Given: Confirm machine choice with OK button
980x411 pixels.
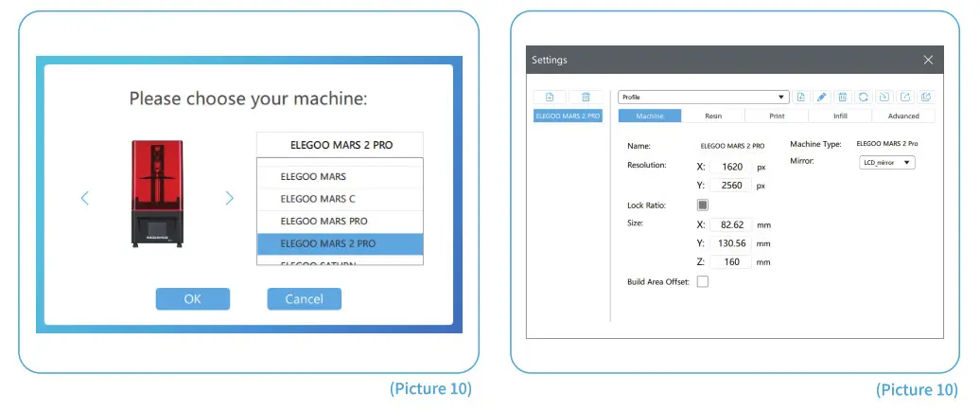Looking at the screenshot, I should (x=193, y=299).
